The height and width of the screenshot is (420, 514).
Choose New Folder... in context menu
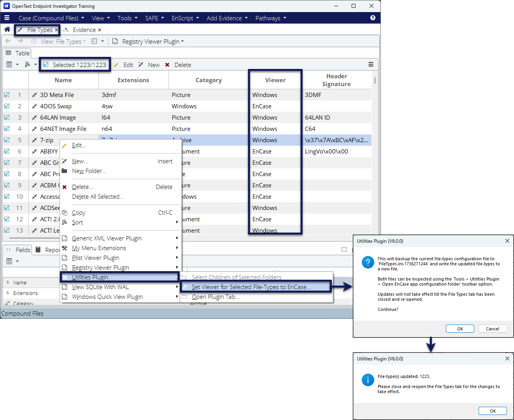[x=89, y=171]
